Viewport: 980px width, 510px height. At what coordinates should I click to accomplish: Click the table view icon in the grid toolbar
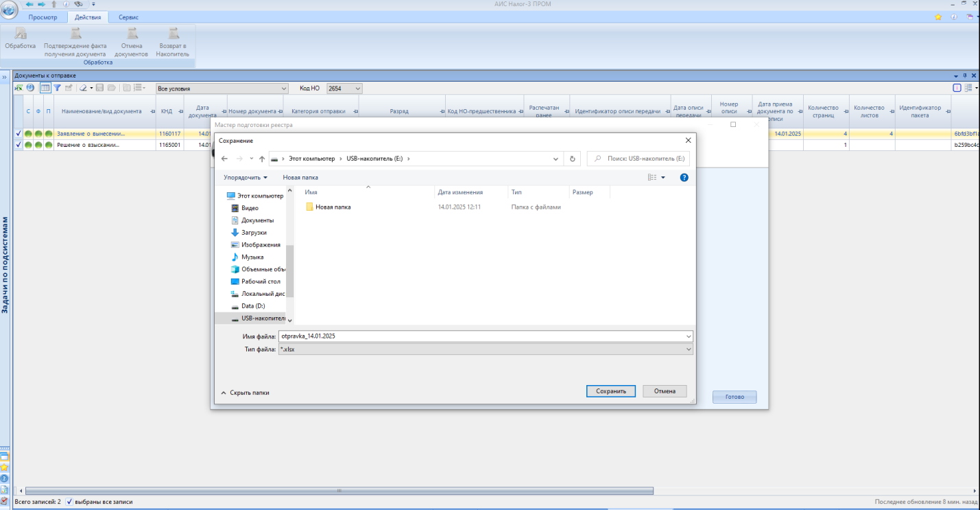tap(45, 88)
